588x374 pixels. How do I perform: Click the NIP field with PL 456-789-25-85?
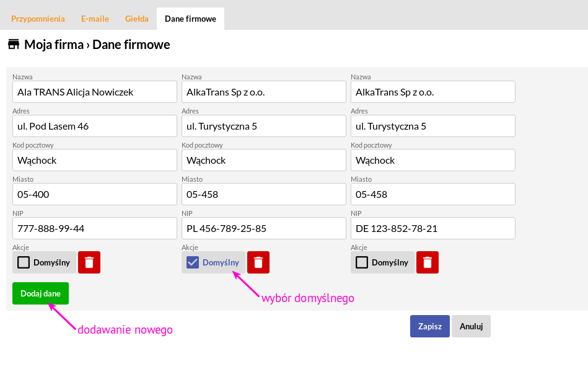[263, 228]
